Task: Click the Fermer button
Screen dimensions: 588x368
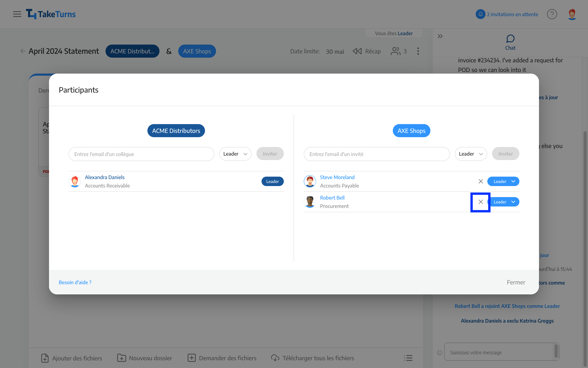Action: pos(516,282)
